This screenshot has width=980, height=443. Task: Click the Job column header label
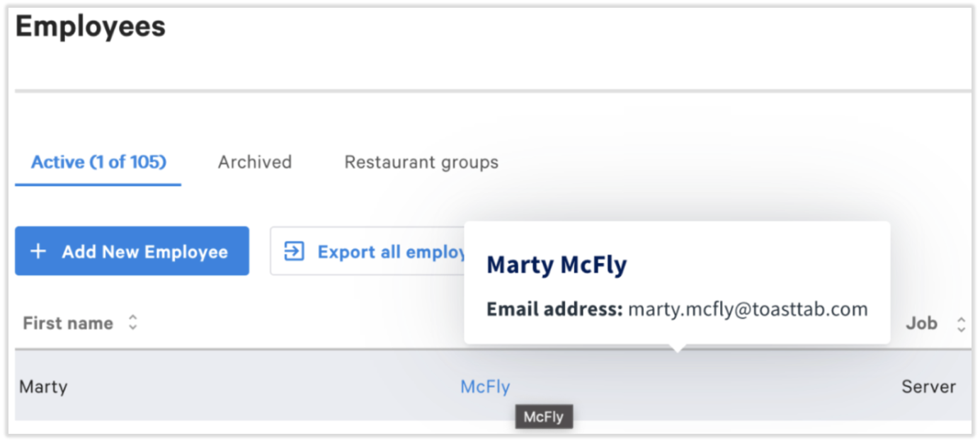click(921, 323)
